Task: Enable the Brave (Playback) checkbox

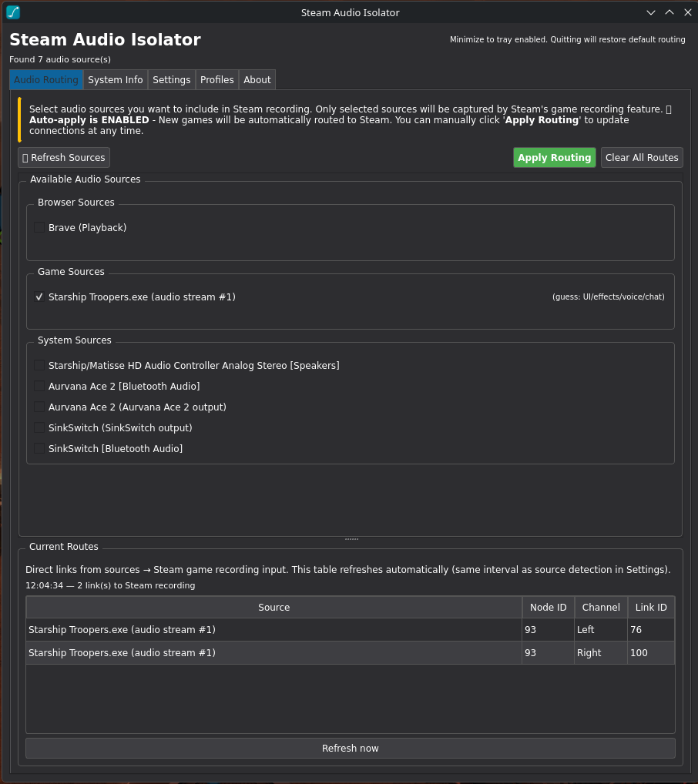Action: tap(39, 227)
